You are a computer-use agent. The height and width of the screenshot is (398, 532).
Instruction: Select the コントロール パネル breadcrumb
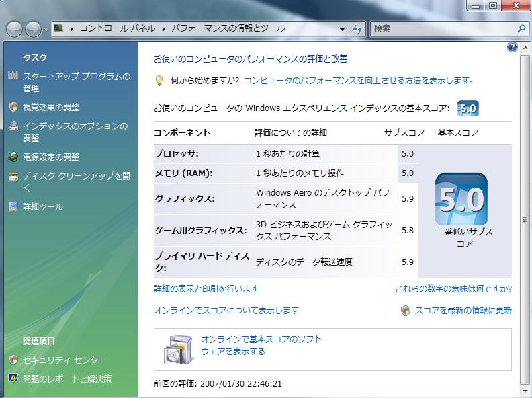coord(118,28)
